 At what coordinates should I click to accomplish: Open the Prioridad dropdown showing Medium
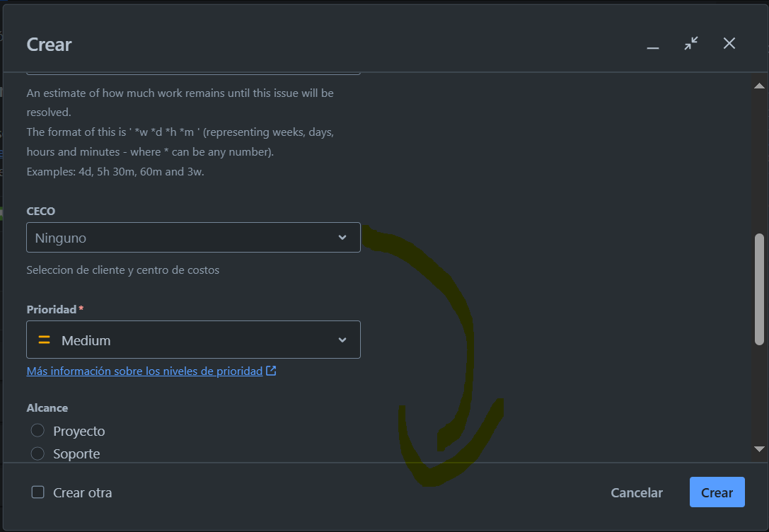click(193, 340)
